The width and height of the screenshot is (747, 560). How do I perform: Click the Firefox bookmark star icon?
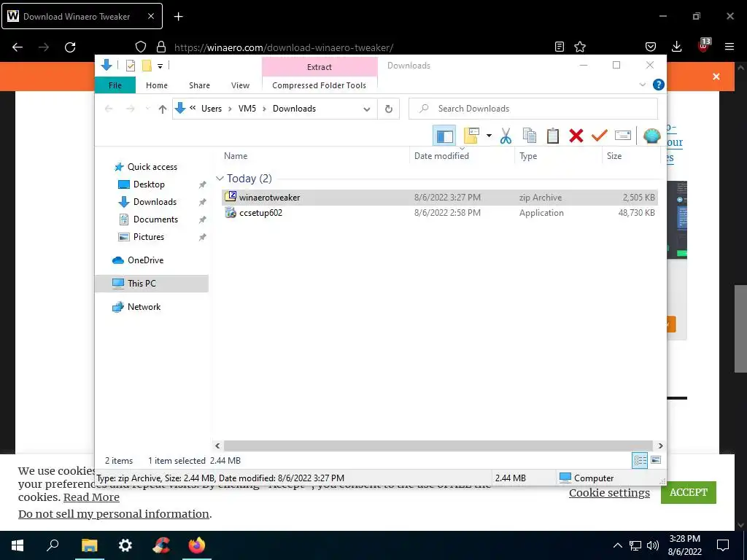(x=580, y=47)
